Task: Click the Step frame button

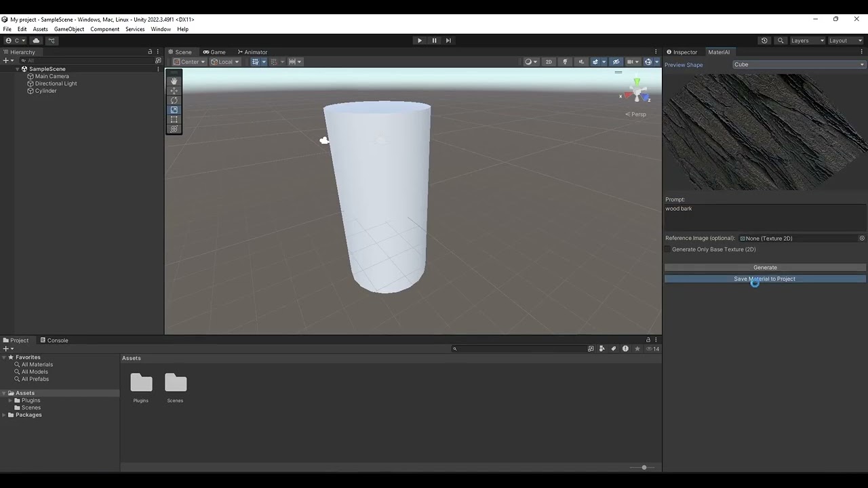Action: 448,41
